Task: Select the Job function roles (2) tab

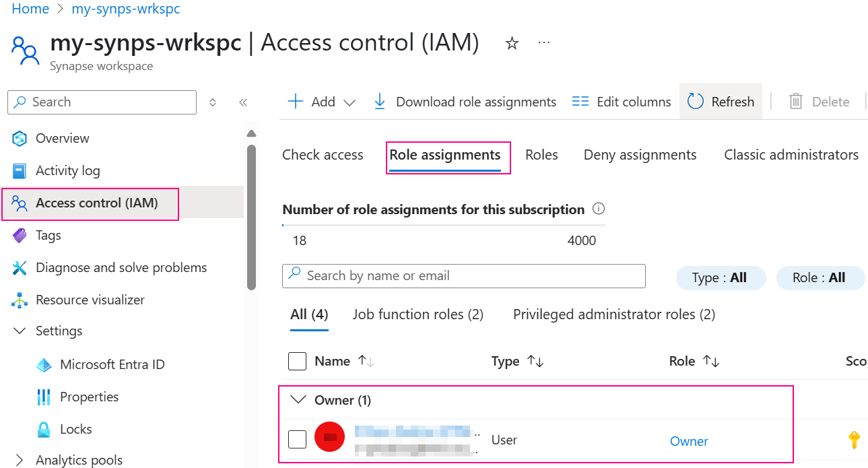Action: pos(418,314)
